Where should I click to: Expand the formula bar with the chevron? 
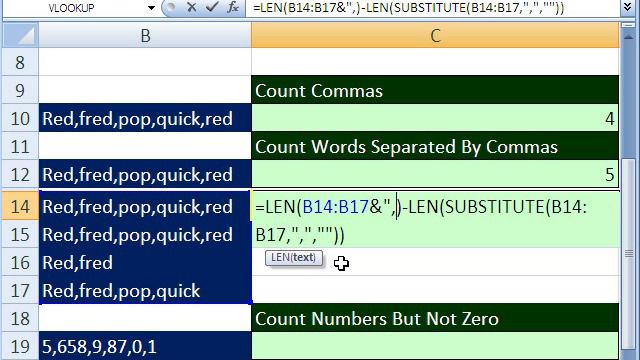coord(628,8)
